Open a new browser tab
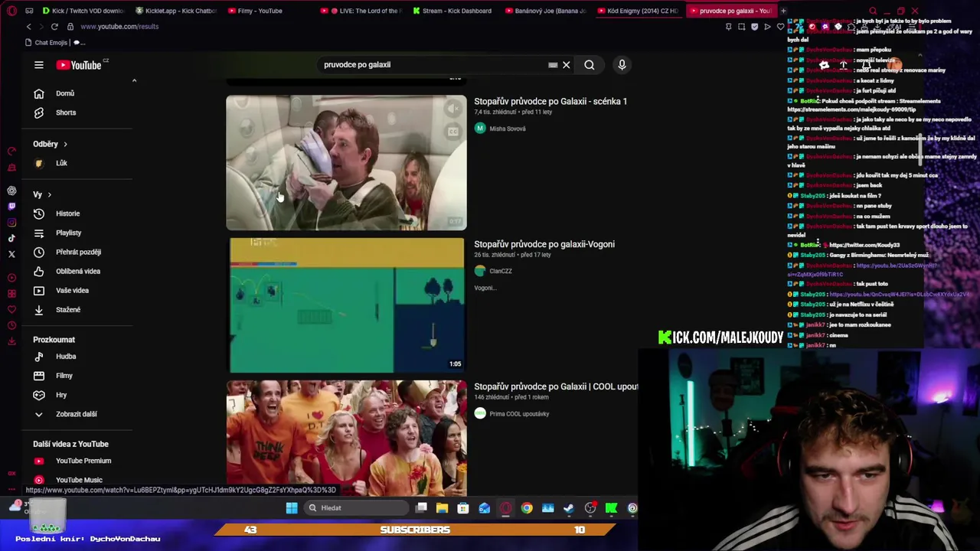980x551 pixels. [783, 11]
